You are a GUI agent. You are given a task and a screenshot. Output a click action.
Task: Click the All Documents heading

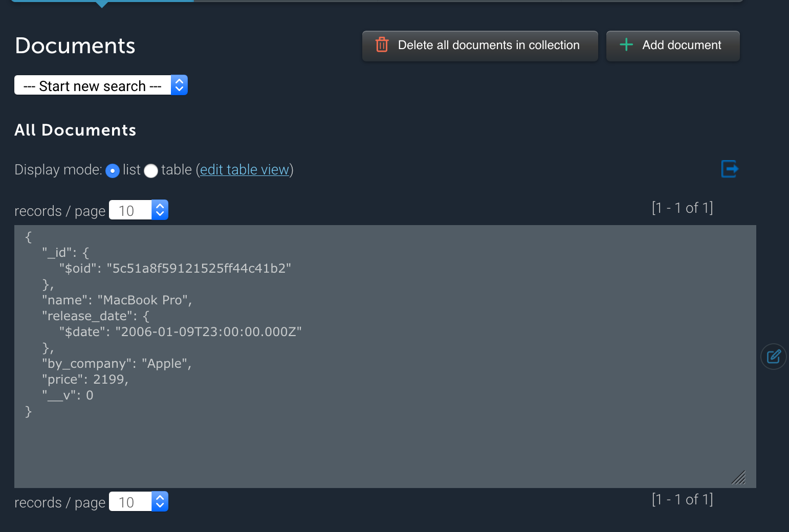75,130
